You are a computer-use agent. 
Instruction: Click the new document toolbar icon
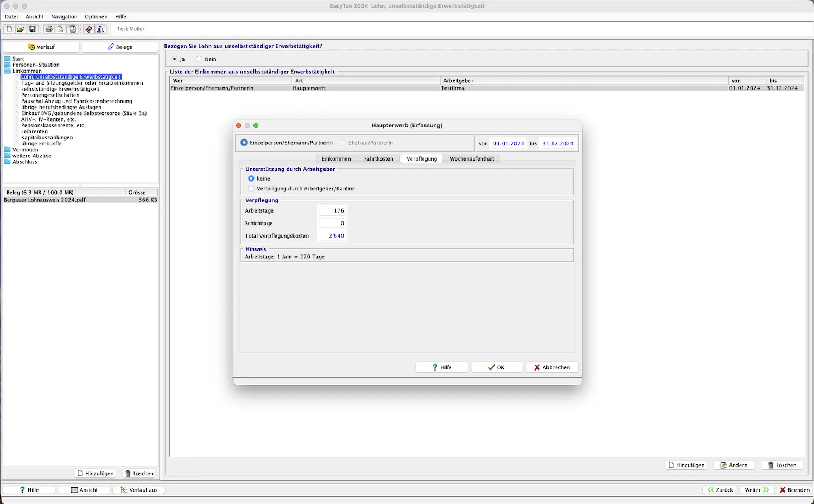pyautogui.click(x=9, y=29)
